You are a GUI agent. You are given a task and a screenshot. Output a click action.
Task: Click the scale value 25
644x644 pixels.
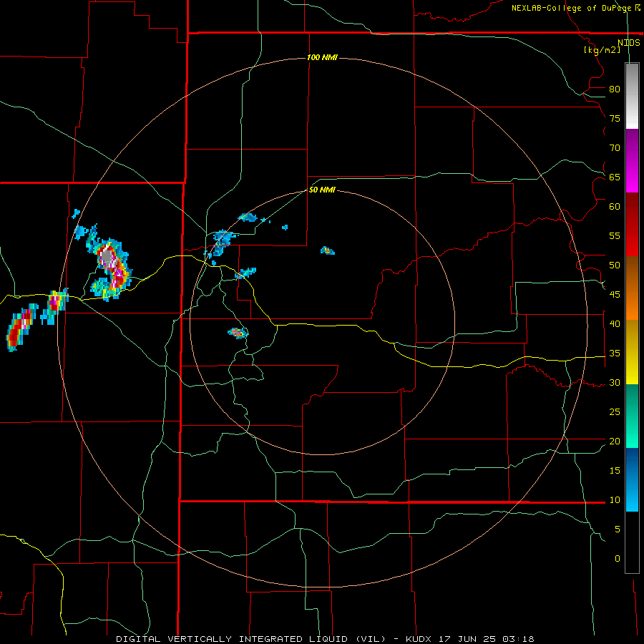point(615,412)
